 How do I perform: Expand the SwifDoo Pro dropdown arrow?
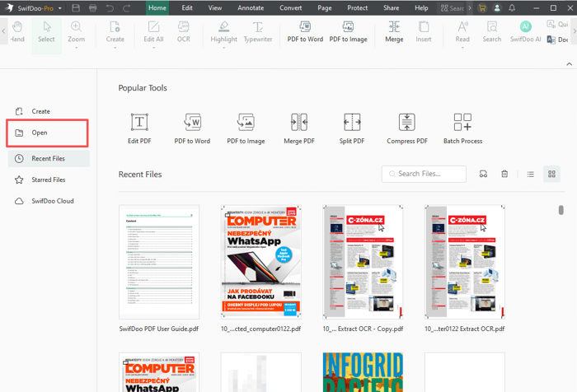[x=59, y=8]
